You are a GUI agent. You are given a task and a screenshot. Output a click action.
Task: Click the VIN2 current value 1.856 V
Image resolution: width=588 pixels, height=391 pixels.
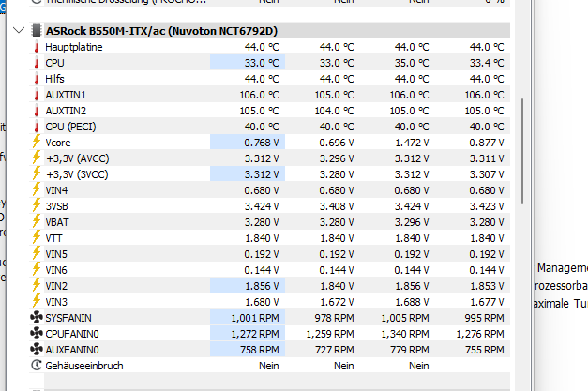coord(262,286)
